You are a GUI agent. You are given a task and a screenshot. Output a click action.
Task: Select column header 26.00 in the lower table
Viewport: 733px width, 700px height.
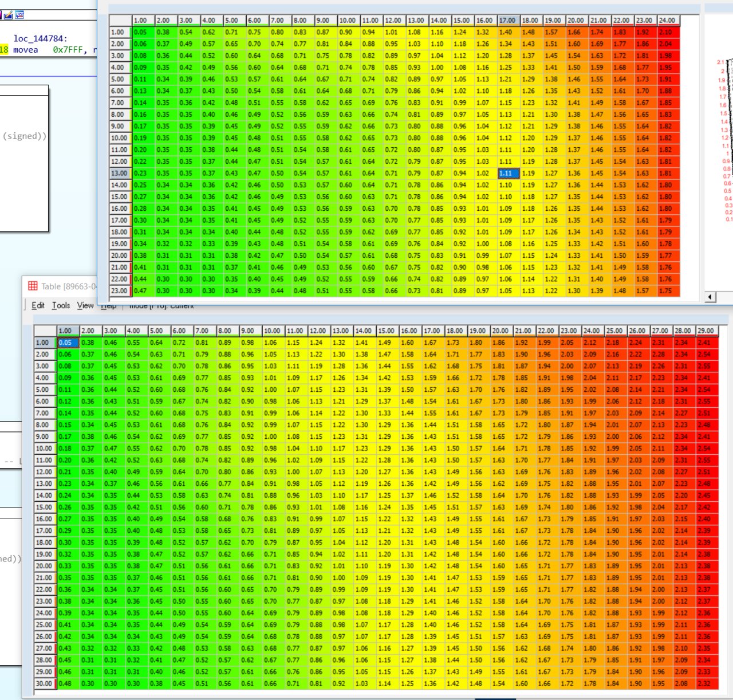[639, 331]
